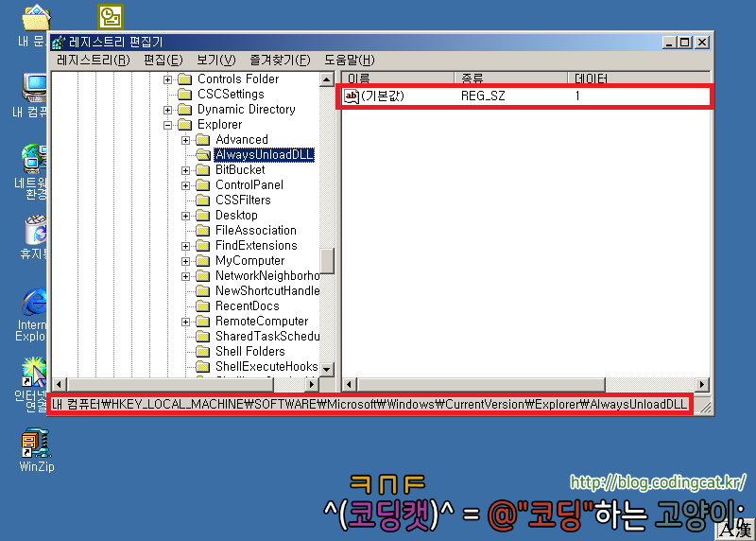Click the tree pane scroll right arrow
Image resolution: width=756 pixels, height=541 pixels.
[312, 385]
